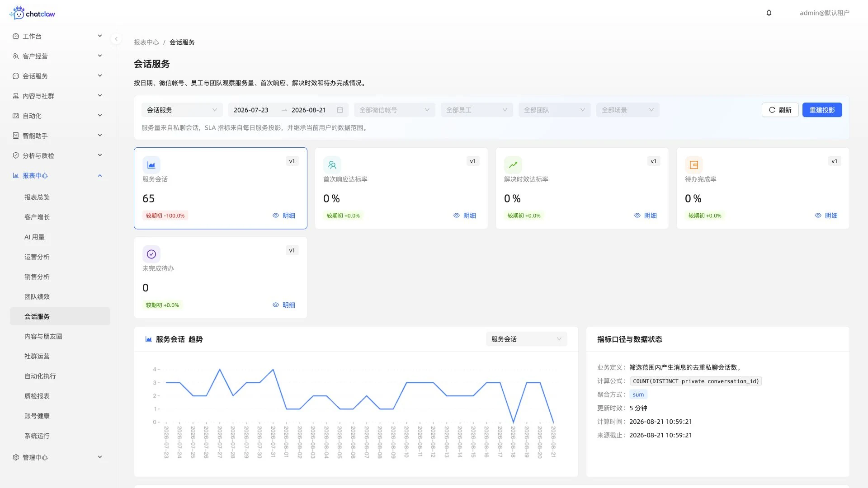
Task: View 首次响应达标率 明细 eye link
Action: pos(465,216)
